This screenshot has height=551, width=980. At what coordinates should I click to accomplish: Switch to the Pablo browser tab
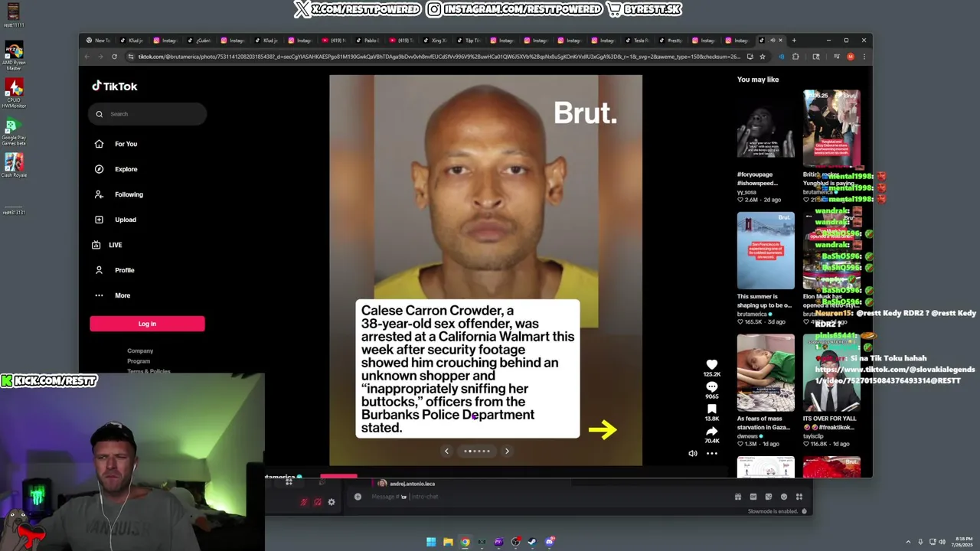(x=367, y=41)
